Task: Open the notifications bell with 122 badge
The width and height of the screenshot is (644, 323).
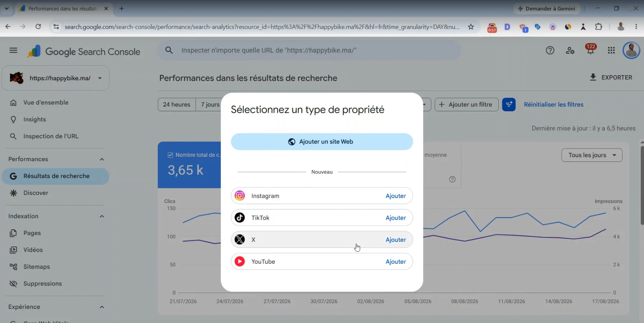Action: [x=591, y=49]
